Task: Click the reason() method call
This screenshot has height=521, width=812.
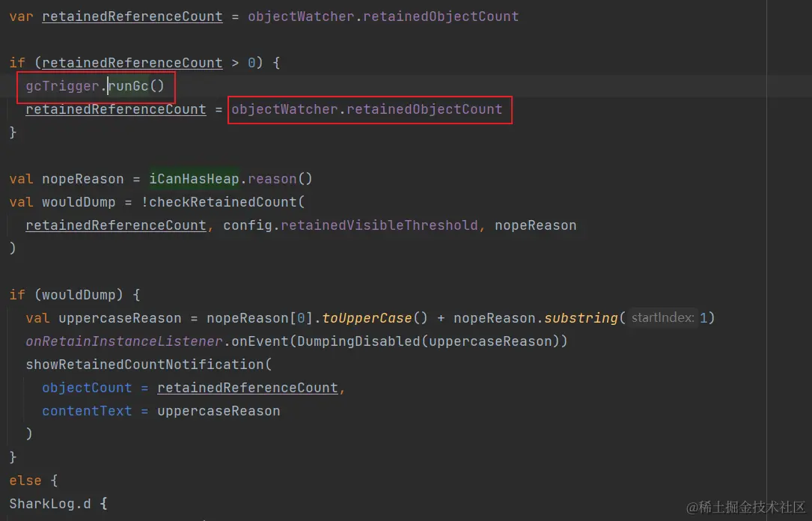Action: (280, 179)
